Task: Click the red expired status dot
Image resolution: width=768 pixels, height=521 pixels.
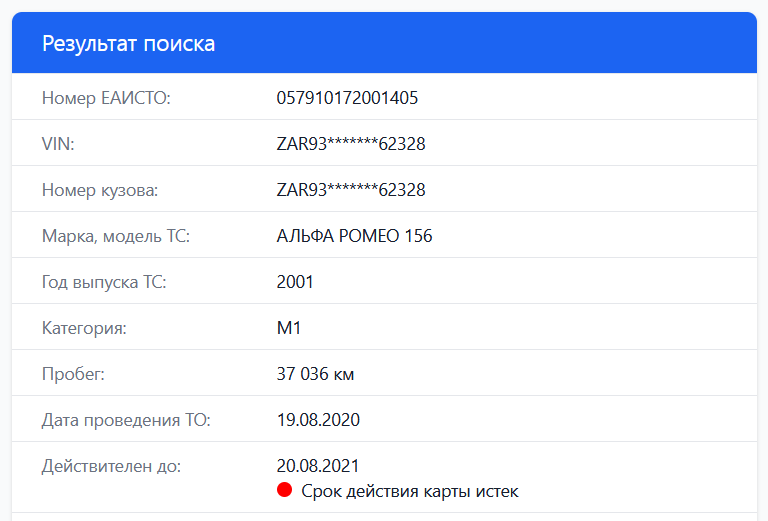Action: point(284,491)
